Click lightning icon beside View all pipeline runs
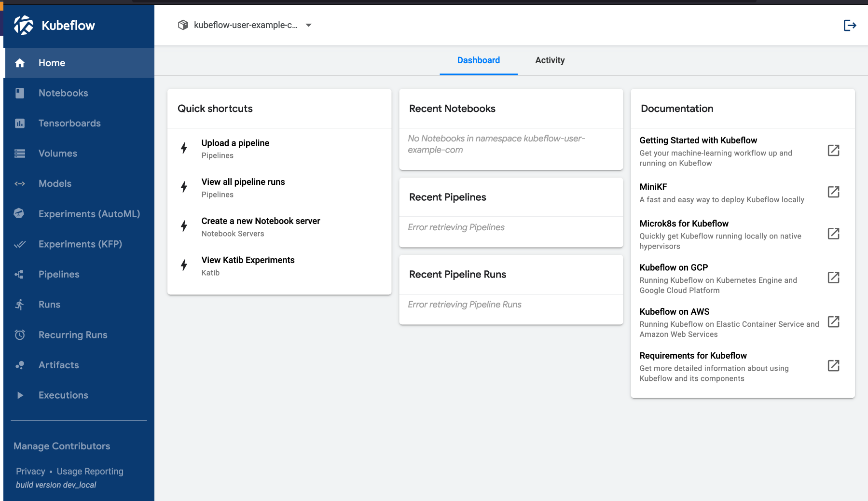868x501 pixels. [x=184, y=187]
